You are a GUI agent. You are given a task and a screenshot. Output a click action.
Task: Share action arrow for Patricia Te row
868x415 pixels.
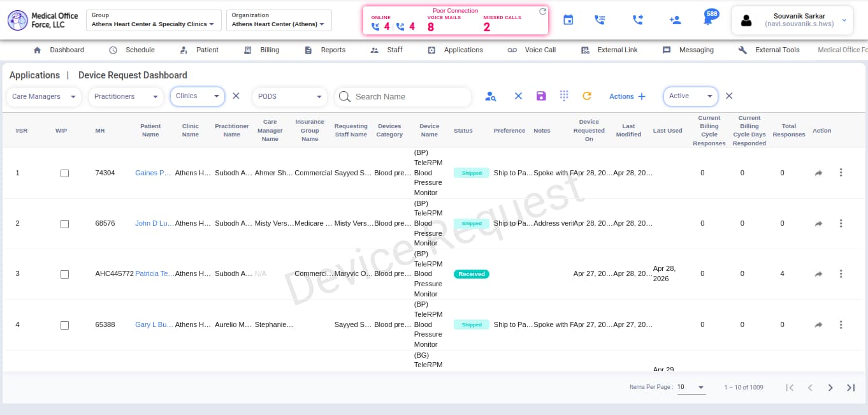(818, 274)
